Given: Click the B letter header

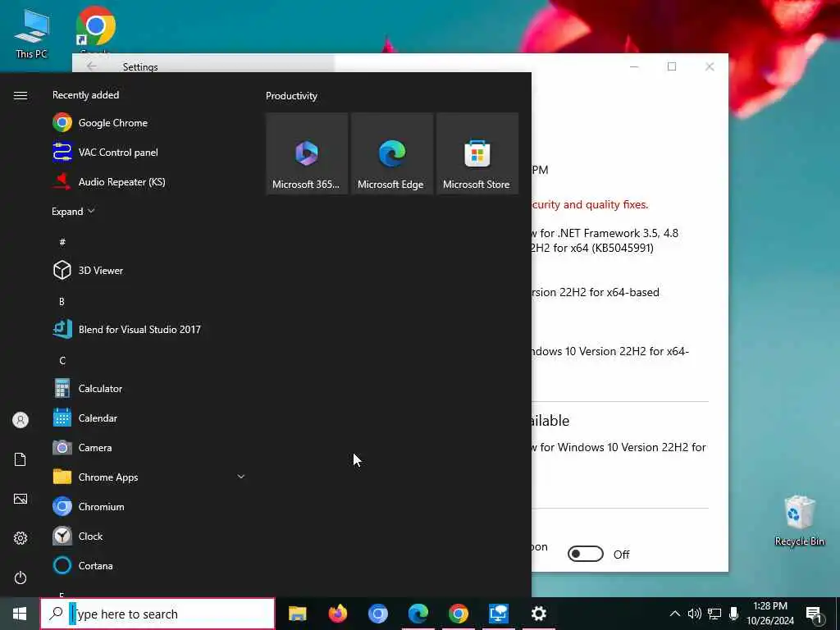Looking at the screenshot, I should click(x=62, y=302).
